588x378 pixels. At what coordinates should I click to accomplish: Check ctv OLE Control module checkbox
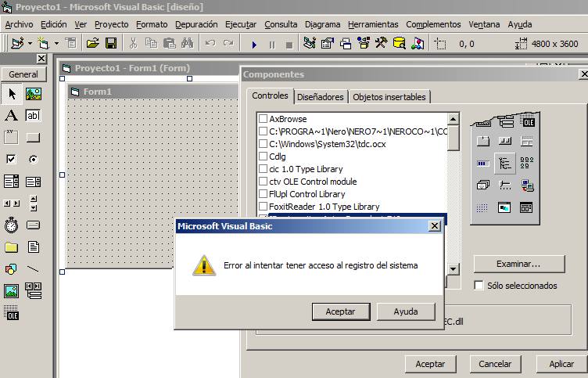click(x=264, y=182)
